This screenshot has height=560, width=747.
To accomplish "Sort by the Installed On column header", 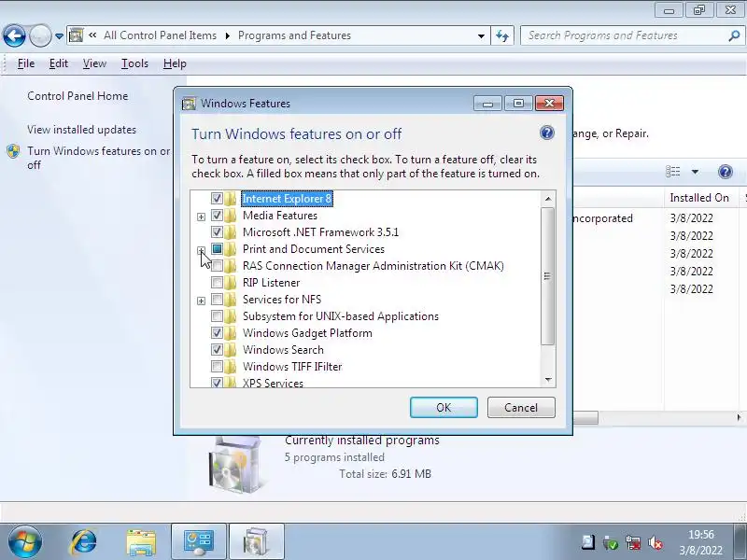I will coord(699,198).
